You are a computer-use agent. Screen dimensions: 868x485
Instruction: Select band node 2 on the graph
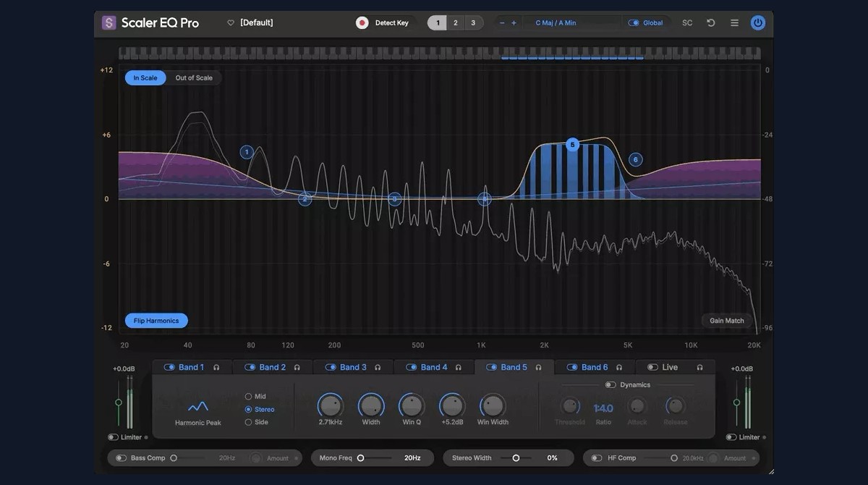[305, 199]
